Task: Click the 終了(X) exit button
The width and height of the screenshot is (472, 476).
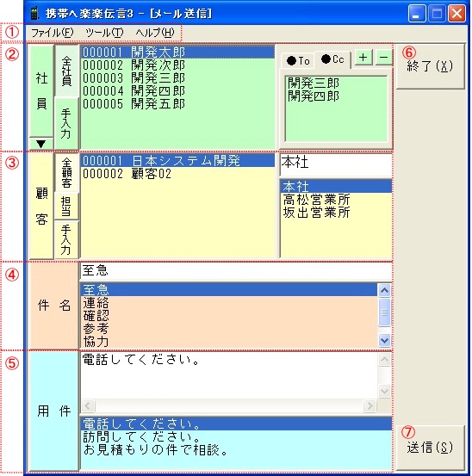Action: [x=430, y=66]
